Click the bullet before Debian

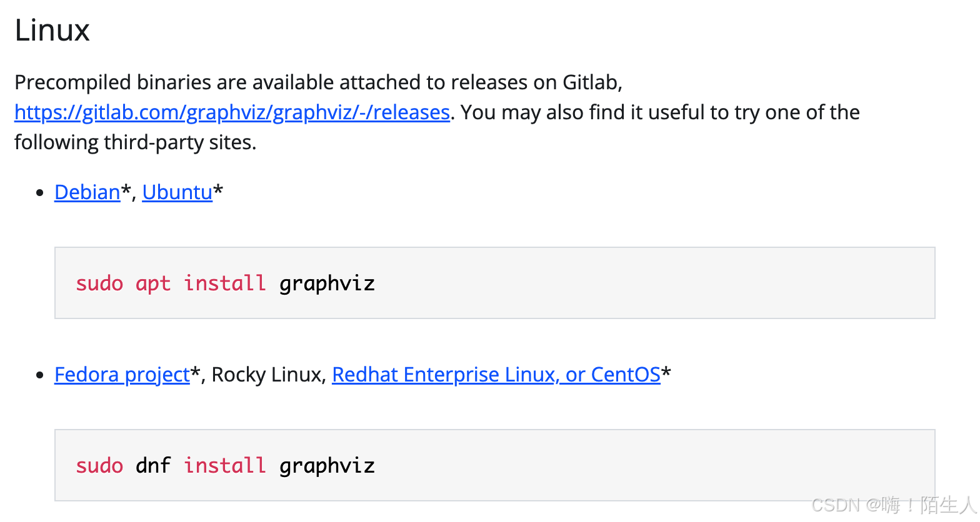click(40, 193)
